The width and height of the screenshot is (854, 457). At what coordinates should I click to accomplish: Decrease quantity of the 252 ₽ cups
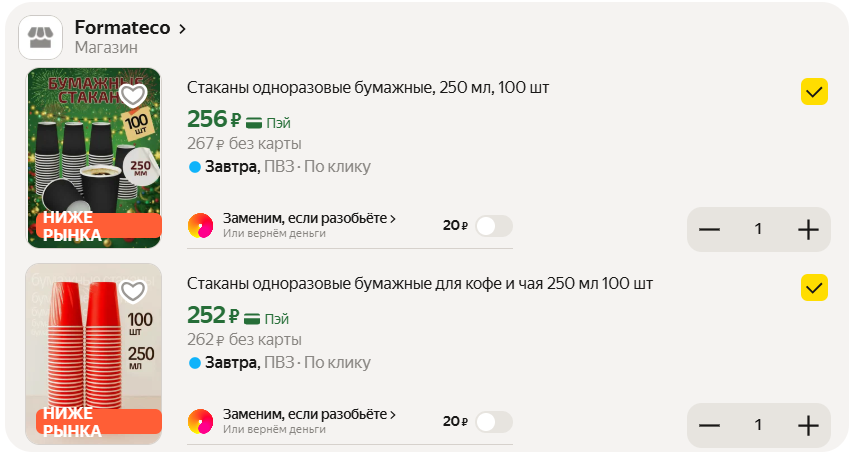[x=710, y=425]
